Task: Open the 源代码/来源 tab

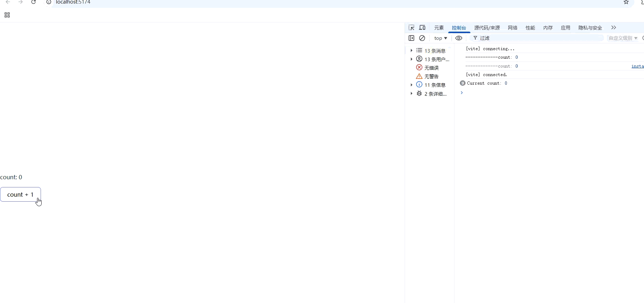Action: pos(487,28)
